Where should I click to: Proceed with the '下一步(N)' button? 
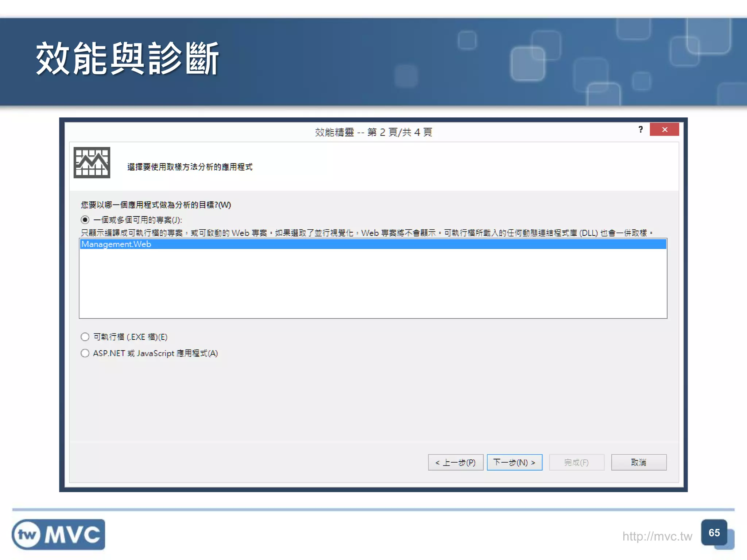515,462
